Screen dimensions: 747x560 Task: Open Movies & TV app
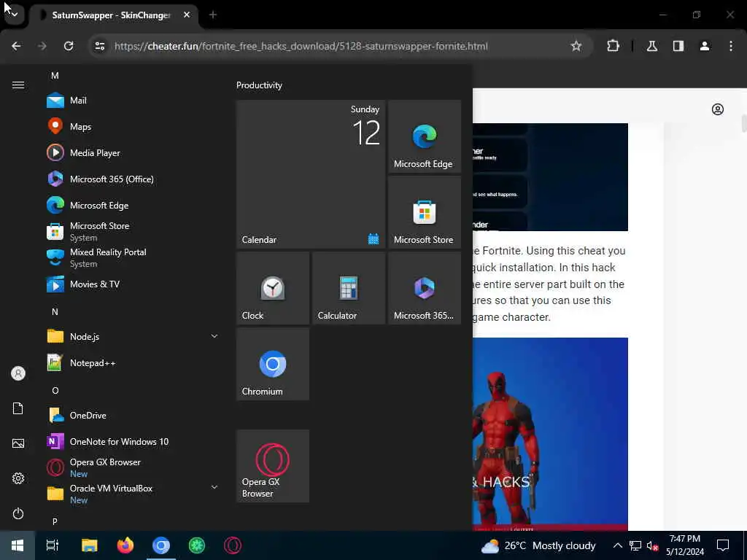[x=133, y=284]
